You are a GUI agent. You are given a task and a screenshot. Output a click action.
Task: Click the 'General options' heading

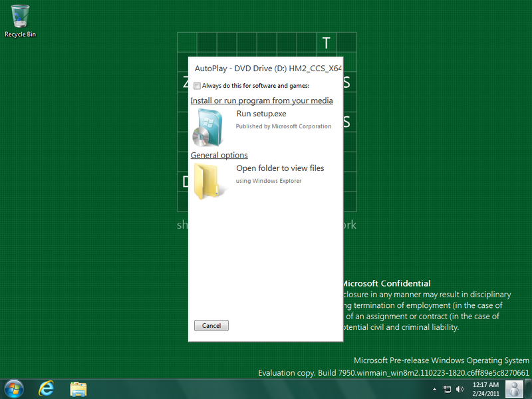pyautogui.click(x=219, y=155)
